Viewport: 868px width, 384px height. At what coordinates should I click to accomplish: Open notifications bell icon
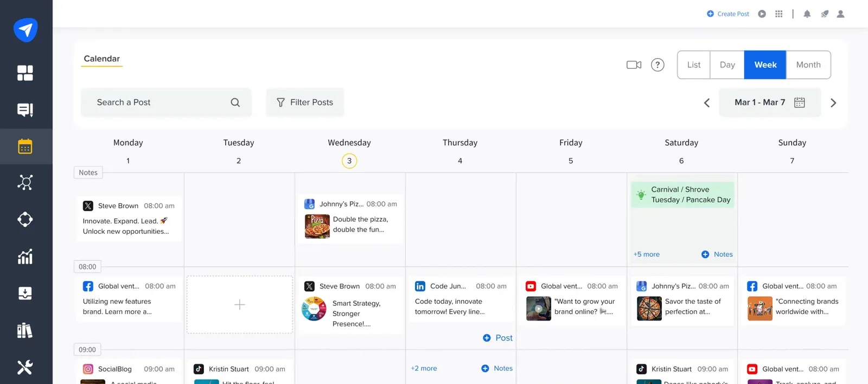click(807, 14)
